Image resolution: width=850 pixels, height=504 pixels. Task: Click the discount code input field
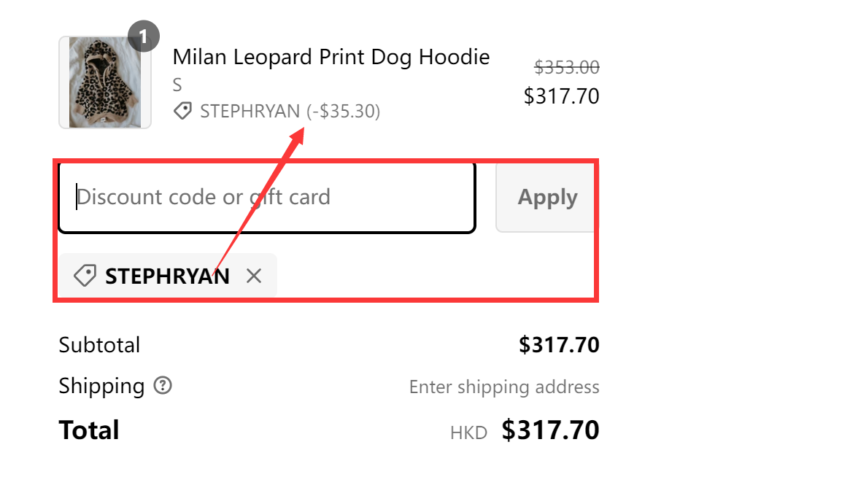266,196
